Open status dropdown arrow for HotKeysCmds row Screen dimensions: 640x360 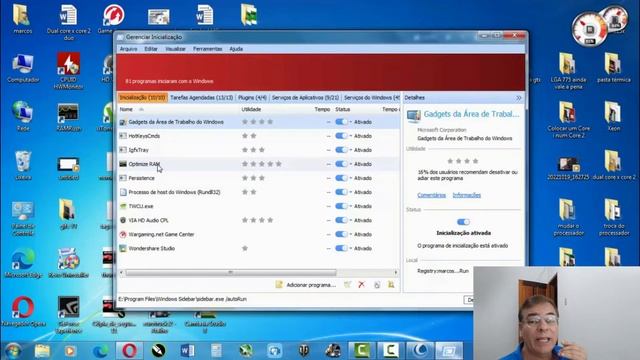(x=351, y=136)
